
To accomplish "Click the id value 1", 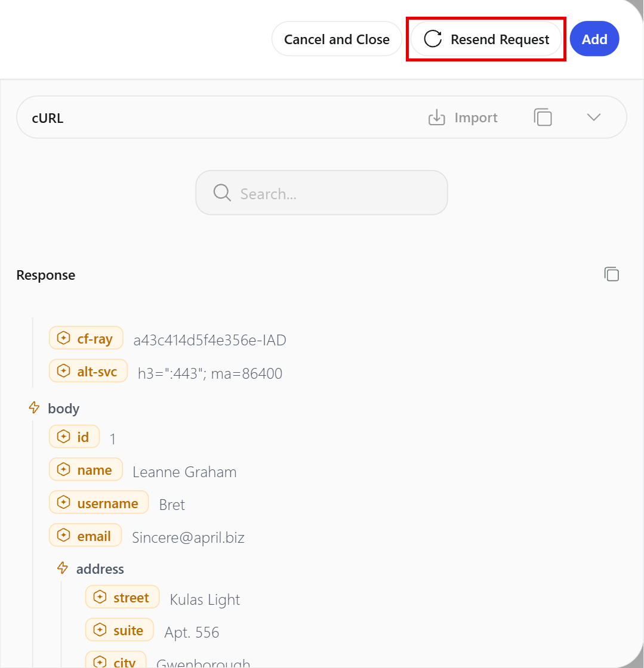I will coord(113,439).
